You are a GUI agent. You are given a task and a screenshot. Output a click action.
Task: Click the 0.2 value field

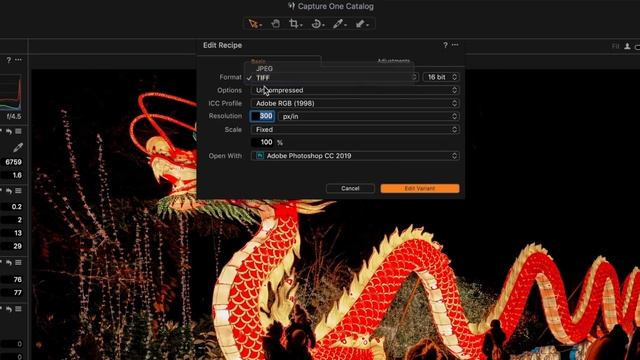[x=12, y=207]
